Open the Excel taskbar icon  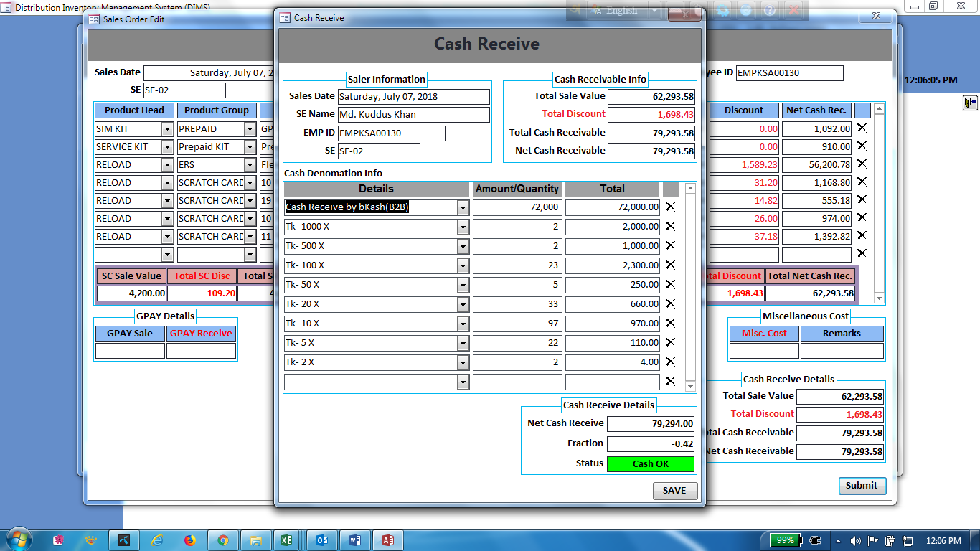coord(286,540)
